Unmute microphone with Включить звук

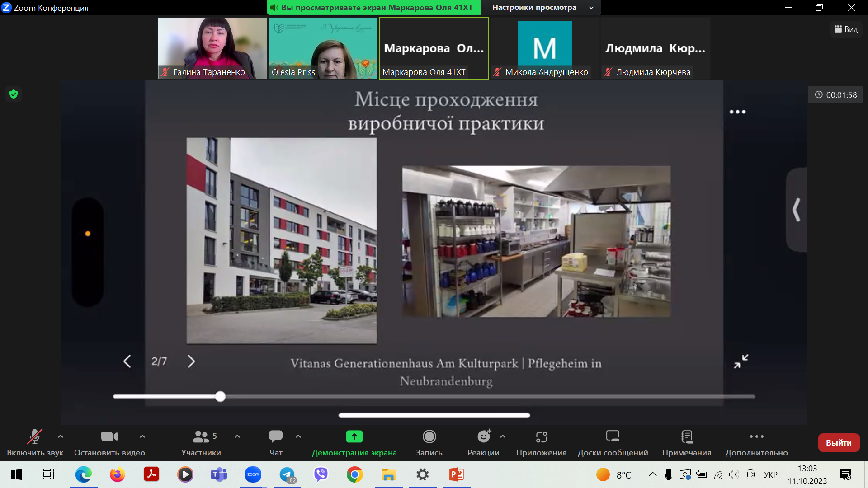(35, 436)
